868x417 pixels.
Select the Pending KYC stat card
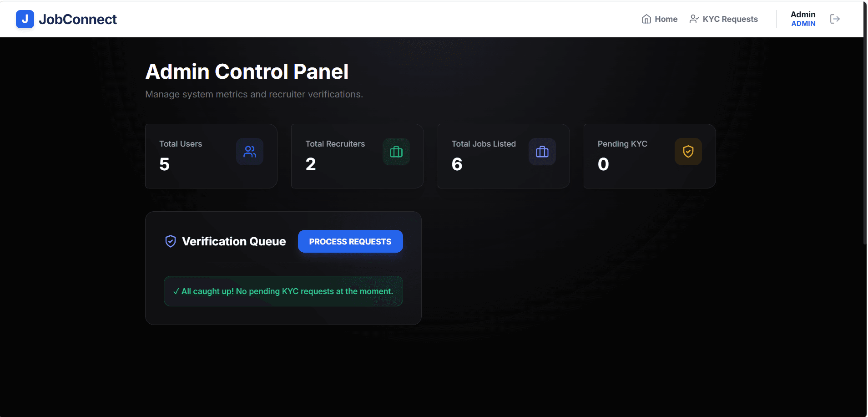pos(650,156)
